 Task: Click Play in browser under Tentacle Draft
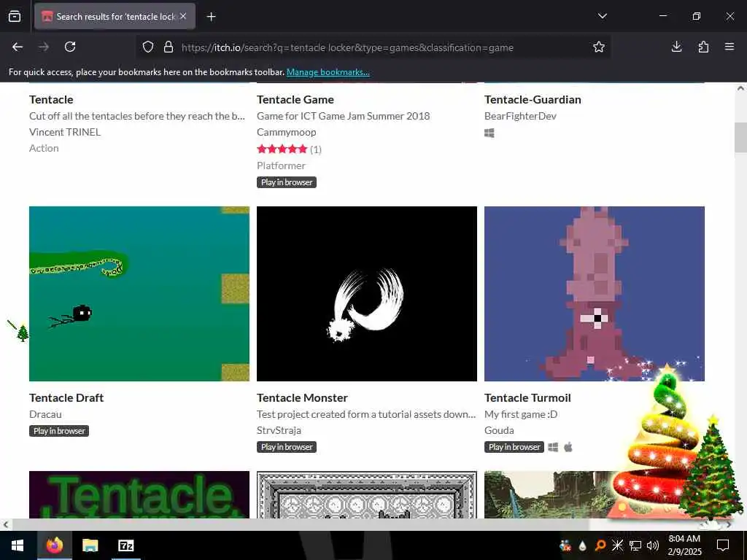click(x=59, y=431)
